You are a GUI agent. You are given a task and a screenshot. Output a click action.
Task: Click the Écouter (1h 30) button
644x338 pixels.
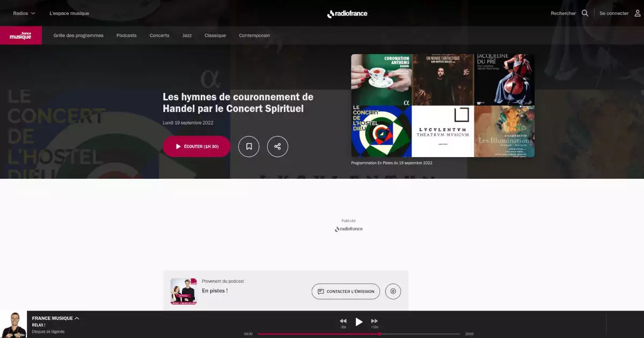pyautogui.click(x=196, y=146)
